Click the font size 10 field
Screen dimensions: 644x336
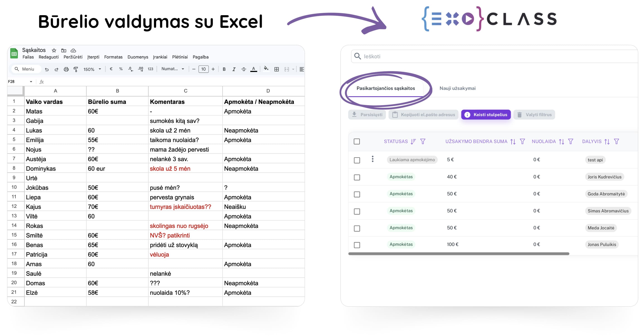pos(203,69)
